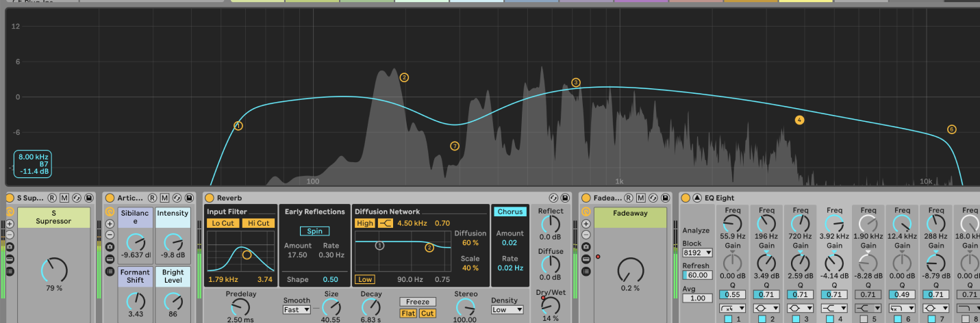Save the S Supressor rack preset

pos(88,198)
